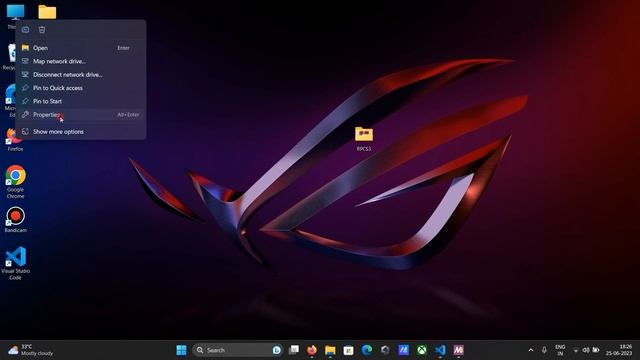
Task: Choose Pin to Start
Action: pyautogui.click(x=81, y=101)
